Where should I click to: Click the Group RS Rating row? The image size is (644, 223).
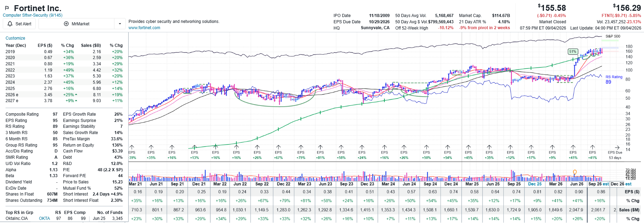click(32, 145)
